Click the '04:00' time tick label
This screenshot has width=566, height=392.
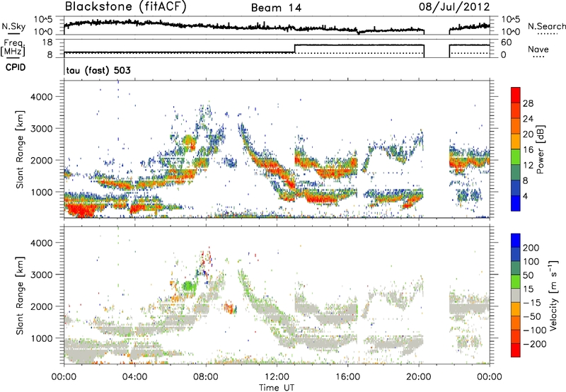(x=134, y=377)
